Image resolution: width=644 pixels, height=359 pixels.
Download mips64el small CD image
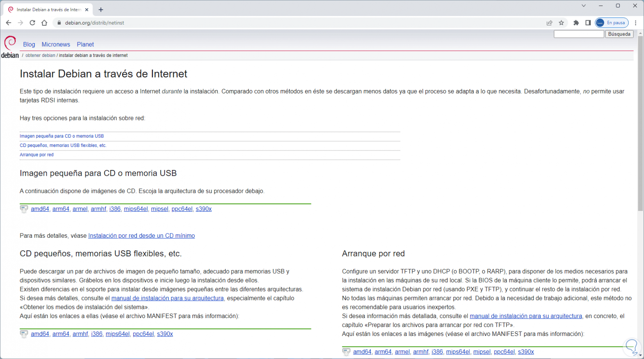(x=136, y=209)
